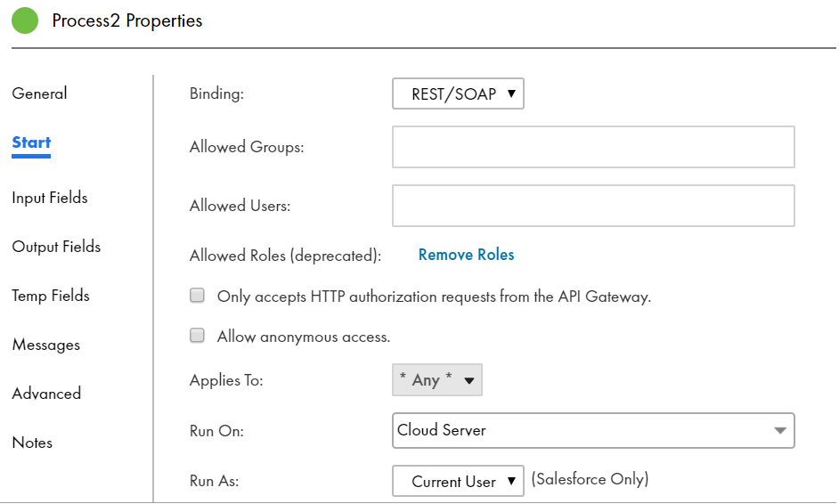Click the Allowed Groups input field
Screen dimensions: 839x504
(x=593, y=147)
